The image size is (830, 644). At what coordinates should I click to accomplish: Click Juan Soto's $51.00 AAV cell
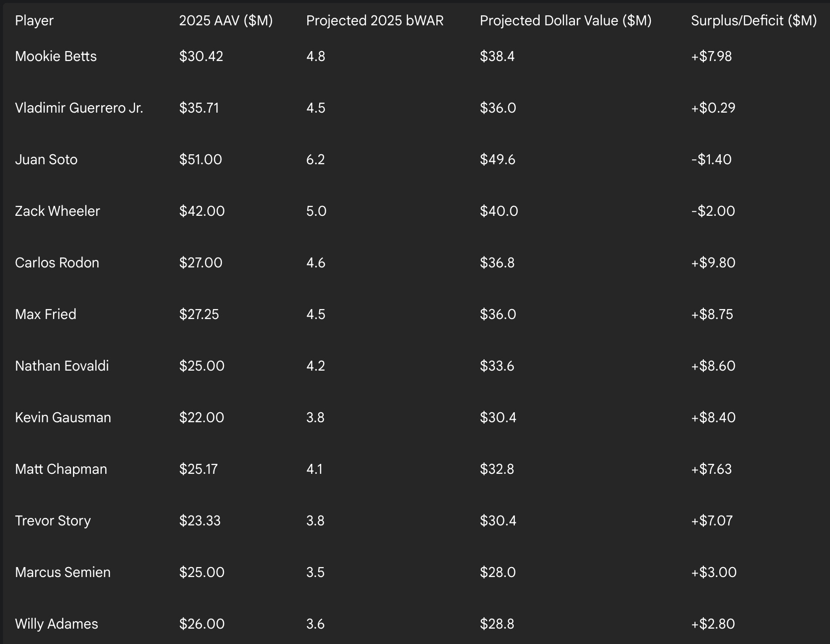click(x=201, y=160)
